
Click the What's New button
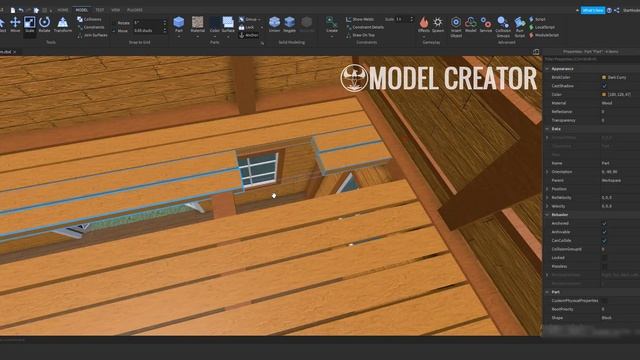(x=593, y=10)
